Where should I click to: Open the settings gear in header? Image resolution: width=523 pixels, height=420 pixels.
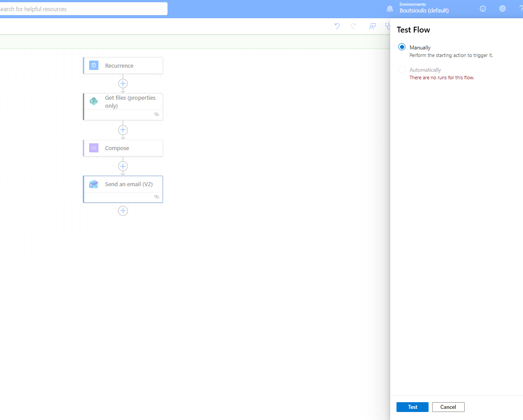[503, 9]
